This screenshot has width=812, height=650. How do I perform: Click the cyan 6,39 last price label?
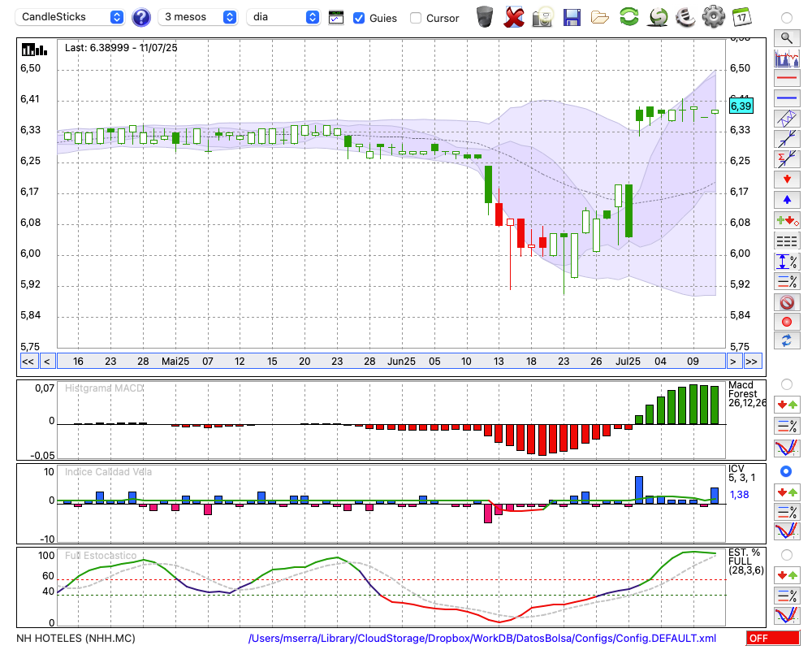click(741, 106)
